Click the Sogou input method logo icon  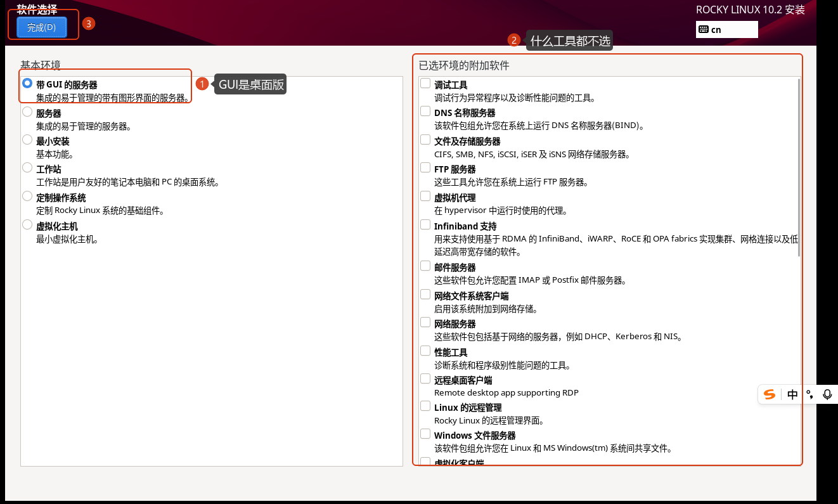[x=770, y=394]
